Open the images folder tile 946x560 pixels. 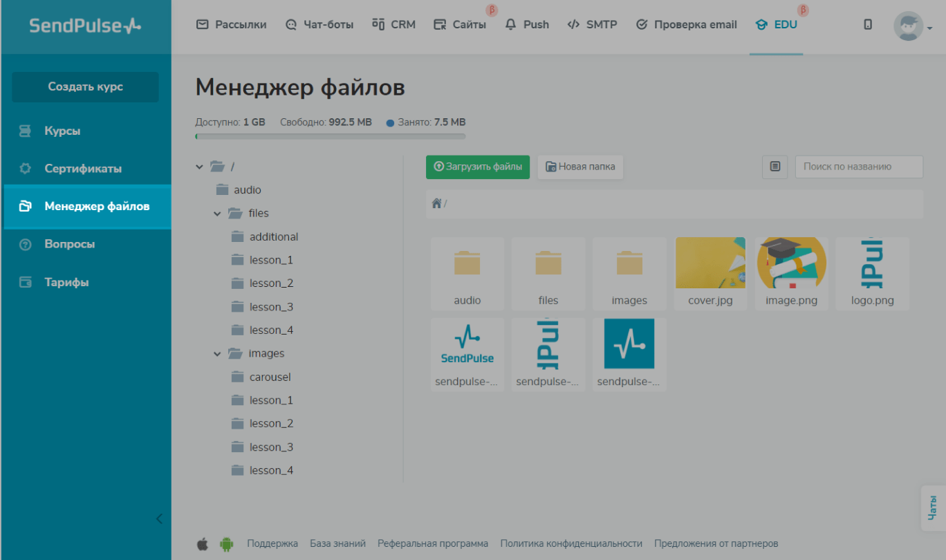(629, 274)
